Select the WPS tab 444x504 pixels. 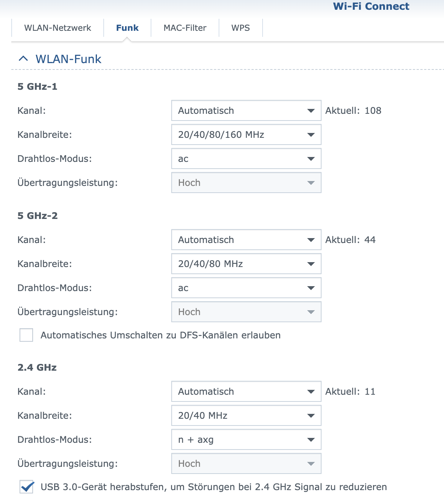[x=240, y=28]
